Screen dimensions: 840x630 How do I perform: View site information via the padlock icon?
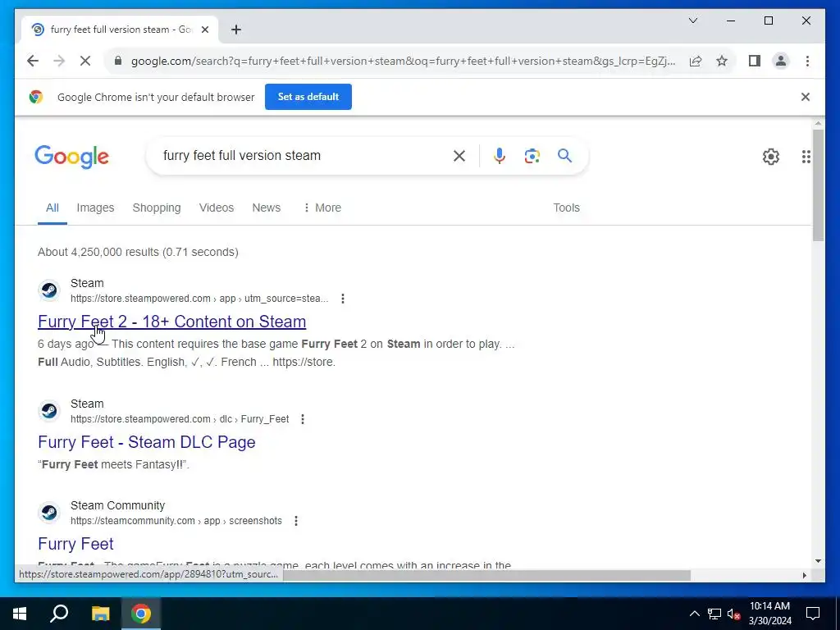(x=118, y=61)
